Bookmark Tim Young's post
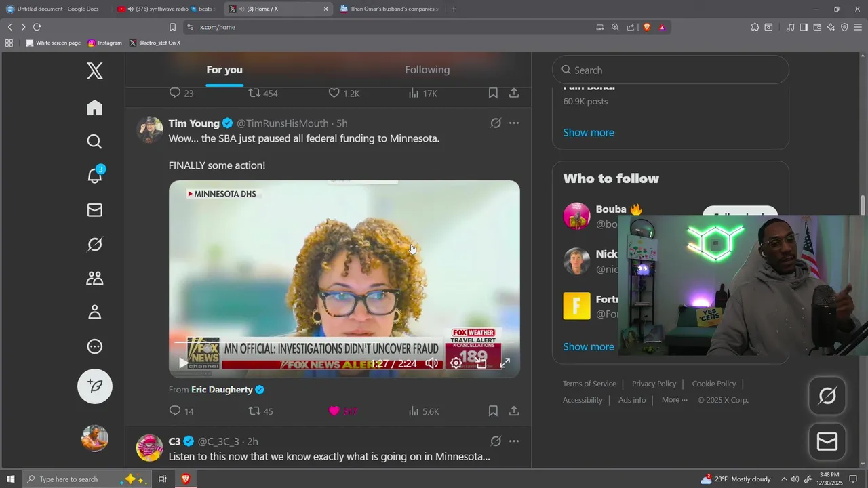Screen dimensions: 868x488 pyautogui.click(x=493, y=411)
